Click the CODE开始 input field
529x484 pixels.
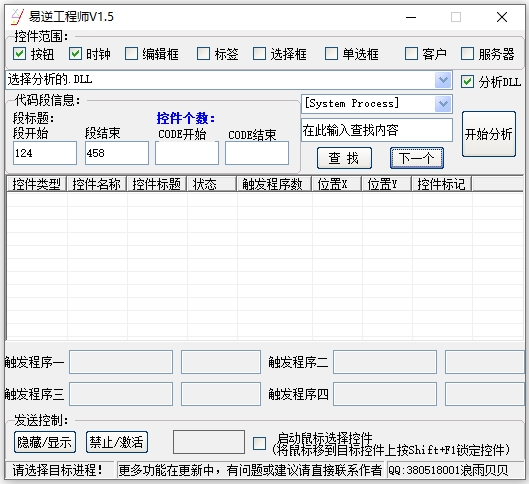point(187,153)
